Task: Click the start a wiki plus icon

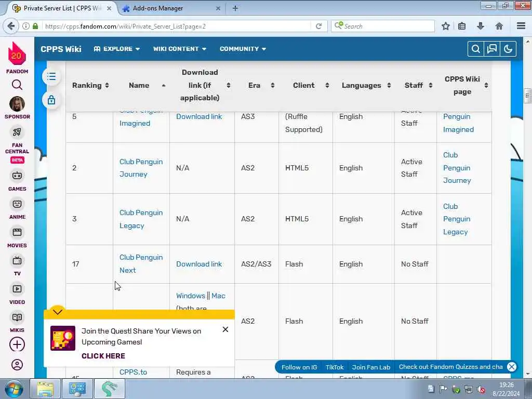Action: 17,344
